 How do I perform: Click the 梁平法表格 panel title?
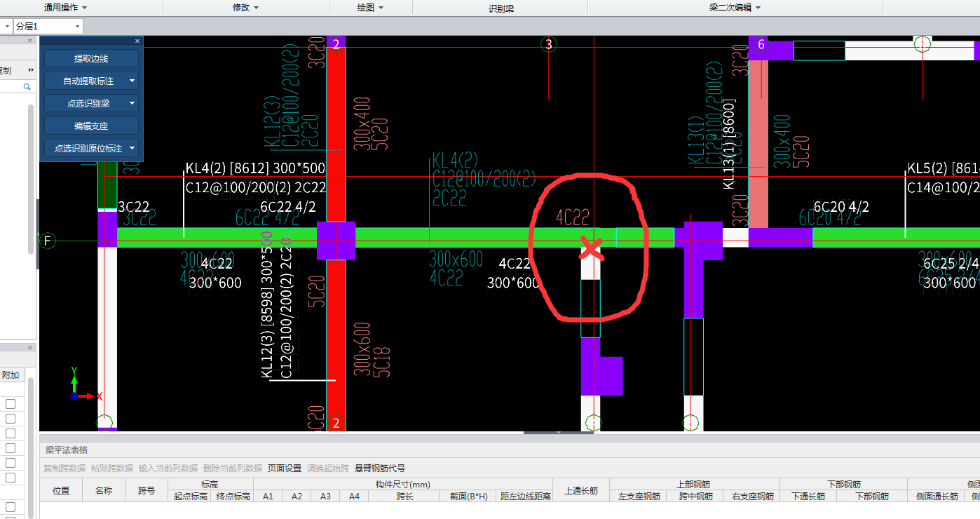tap(67, 450)
